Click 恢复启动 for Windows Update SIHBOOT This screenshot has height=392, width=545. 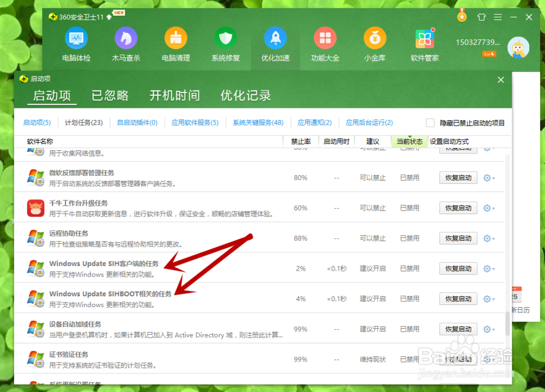coord(458,298)
